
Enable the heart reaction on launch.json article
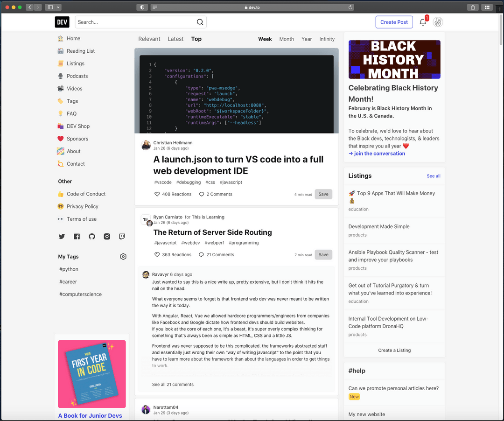pyautogui.click(x=157, y=194)
